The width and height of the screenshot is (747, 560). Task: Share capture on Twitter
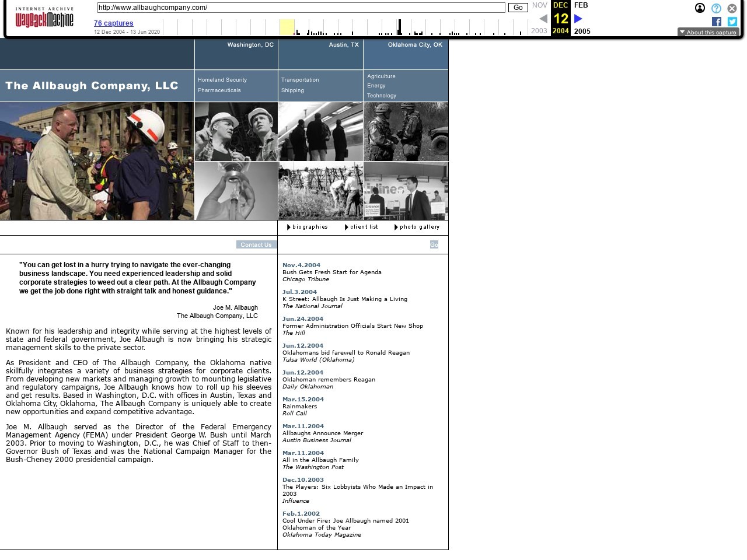pos(732,22)
